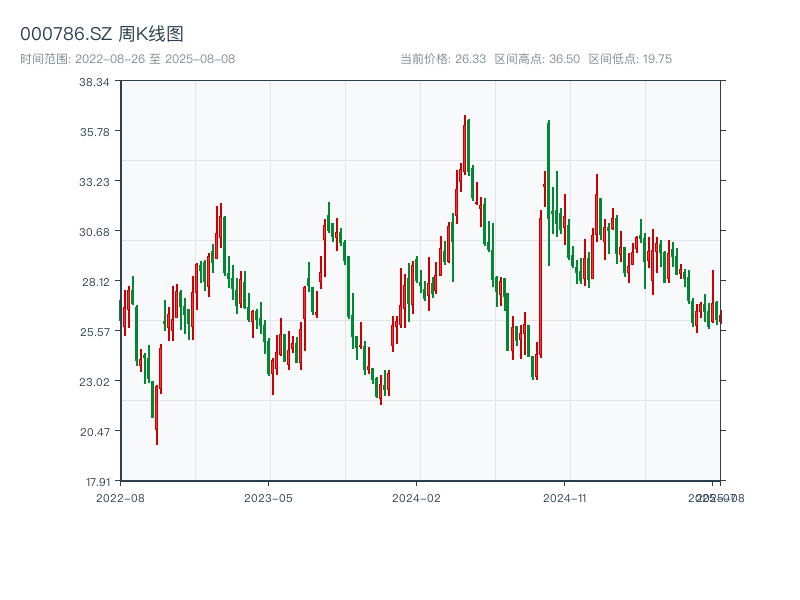
Task: Click the tall green candlestick at the late-2024 spike
Action: point(549,193)
